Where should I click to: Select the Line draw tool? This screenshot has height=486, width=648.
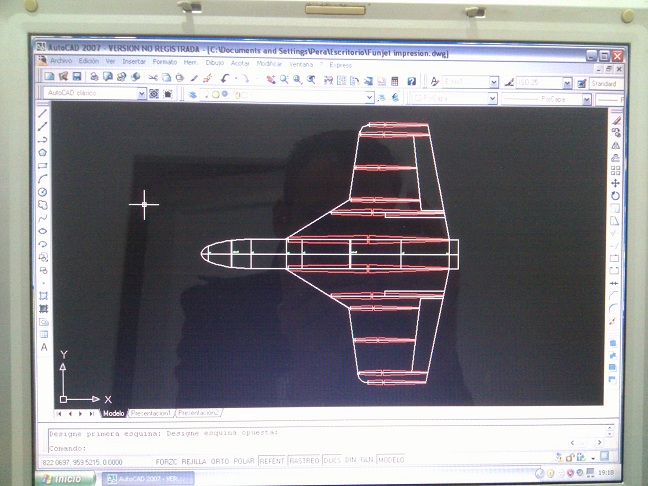42,113
